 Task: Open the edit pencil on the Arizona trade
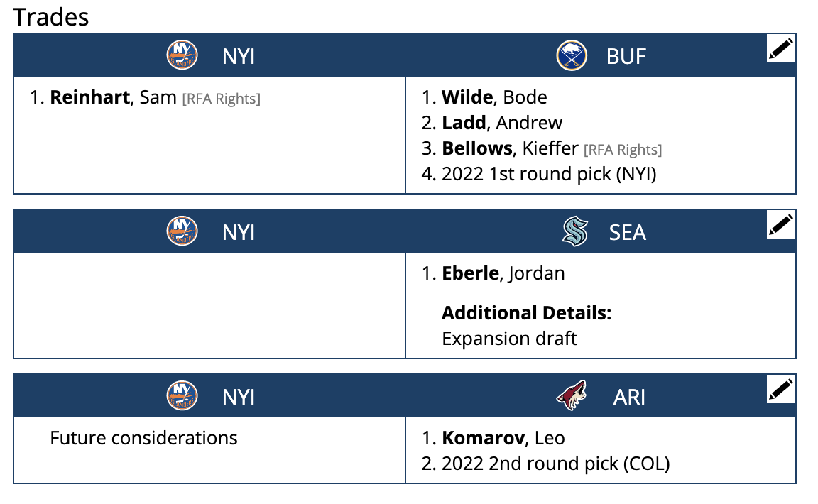780,390
